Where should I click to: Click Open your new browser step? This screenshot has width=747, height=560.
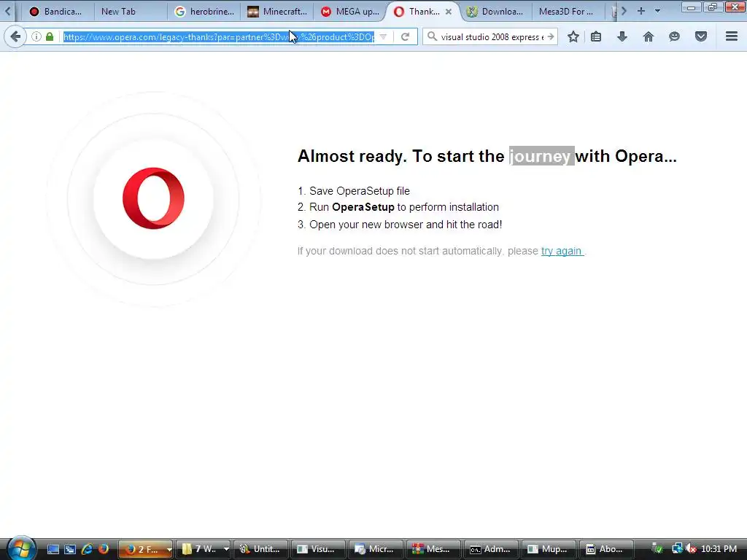[400, 225]
